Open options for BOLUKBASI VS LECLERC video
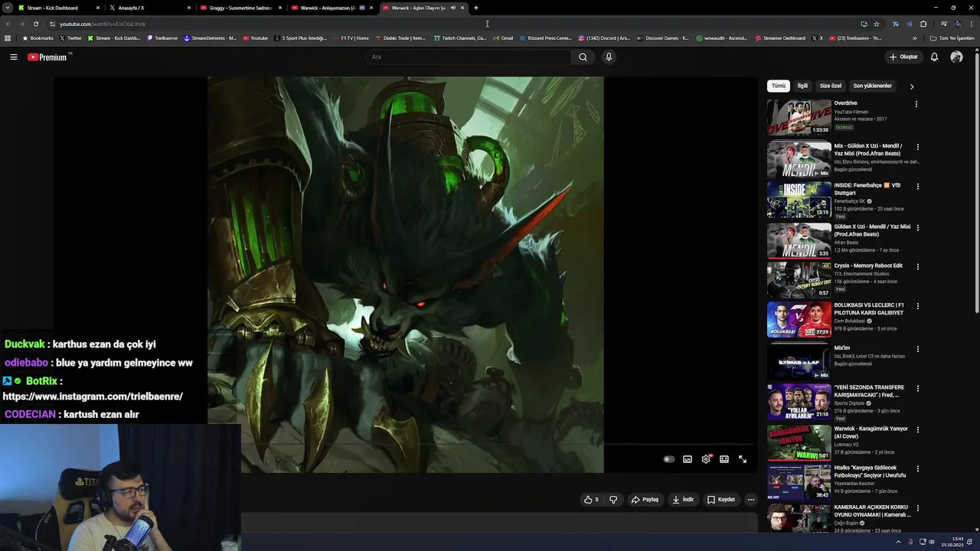This screenshot has width=980, height=551. pyautogui.click(x=918, y=306)
